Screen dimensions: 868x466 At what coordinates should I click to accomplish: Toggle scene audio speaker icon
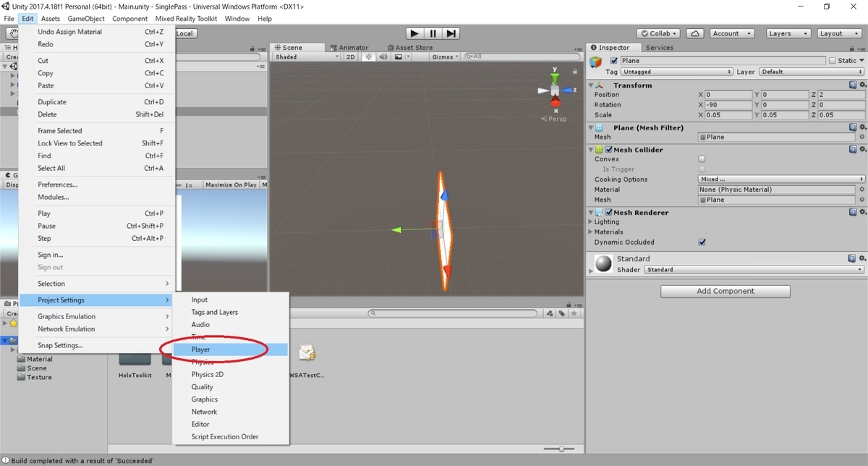[382, 56]
